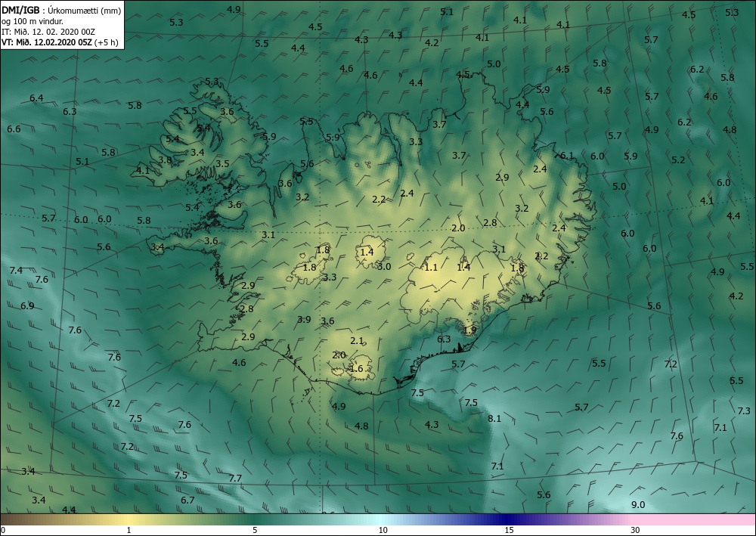Click the 7.3 value on the map
This screenshot has height=536, width=756.
pos(744,411)
